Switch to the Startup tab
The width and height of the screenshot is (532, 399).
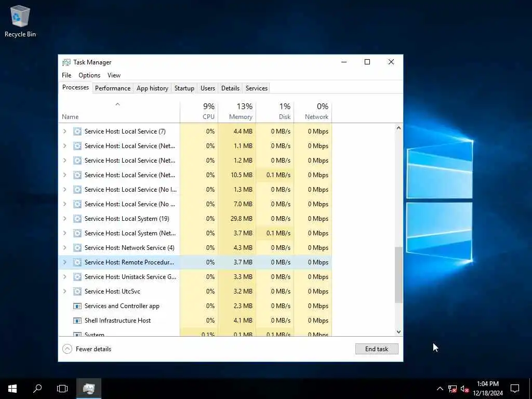pyautogui.click(x=184, y=88)
